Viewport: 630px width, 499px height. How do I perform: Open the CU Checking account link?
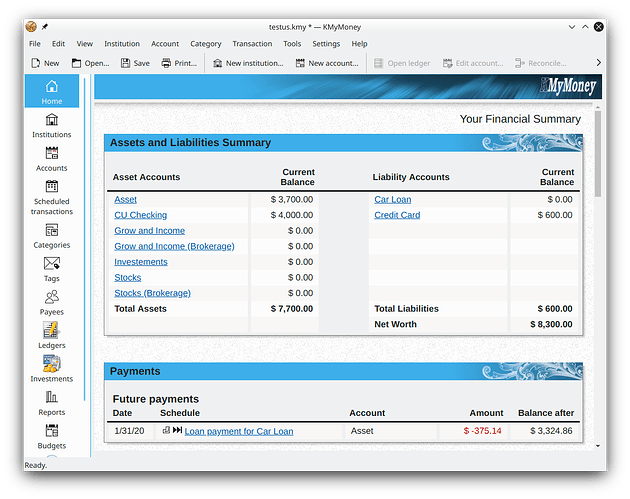click(140, 215)
